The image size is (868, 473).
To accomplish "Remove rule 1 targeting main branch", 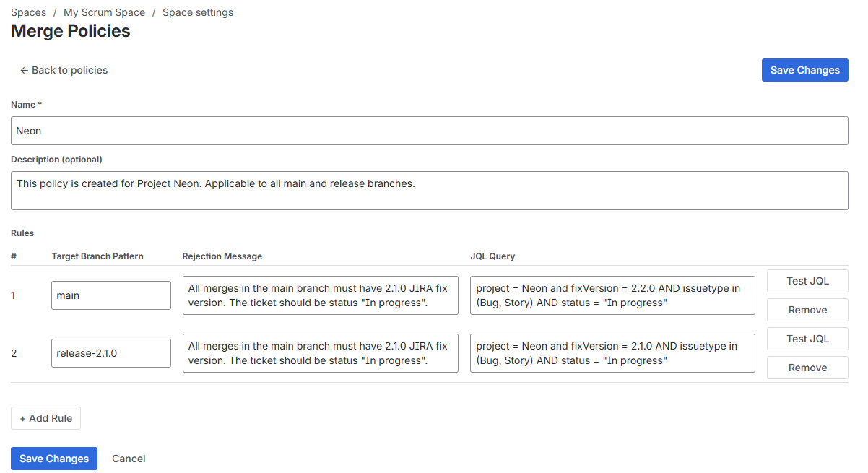I will [807, 310].
